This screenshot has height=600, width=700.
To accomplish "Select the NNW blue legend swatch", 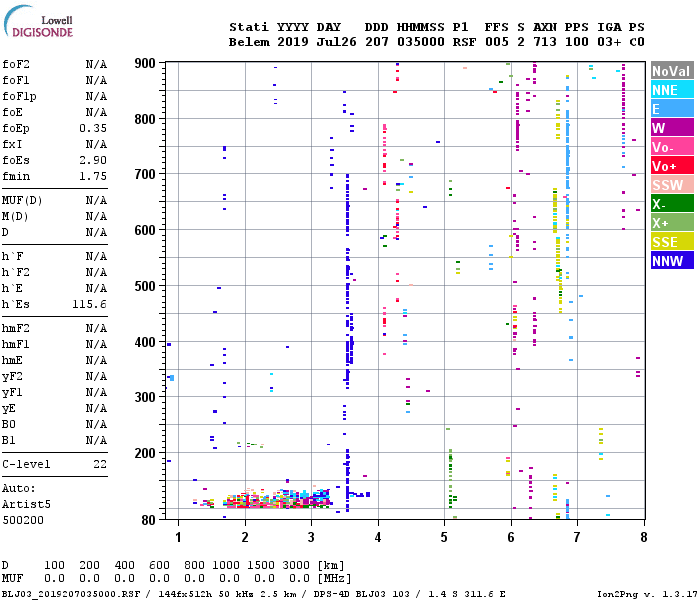I will tap(672, 261).
